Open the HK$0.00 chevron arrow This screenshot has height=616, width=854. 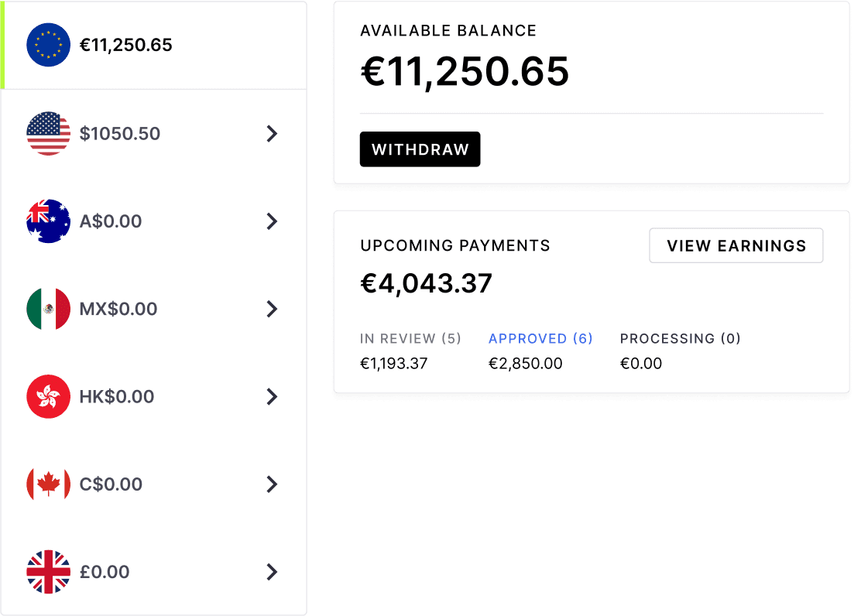tap(272, 396)
